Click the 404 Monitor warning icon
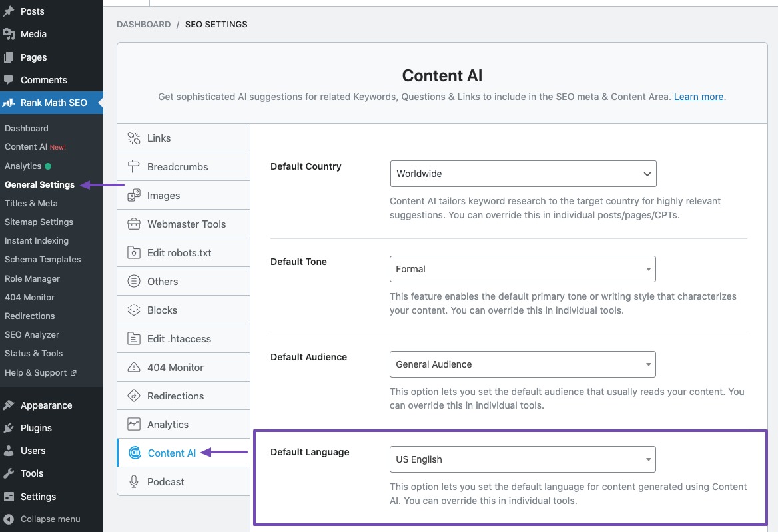The height and width of the screenshot is (532, 778). (134, 368)
